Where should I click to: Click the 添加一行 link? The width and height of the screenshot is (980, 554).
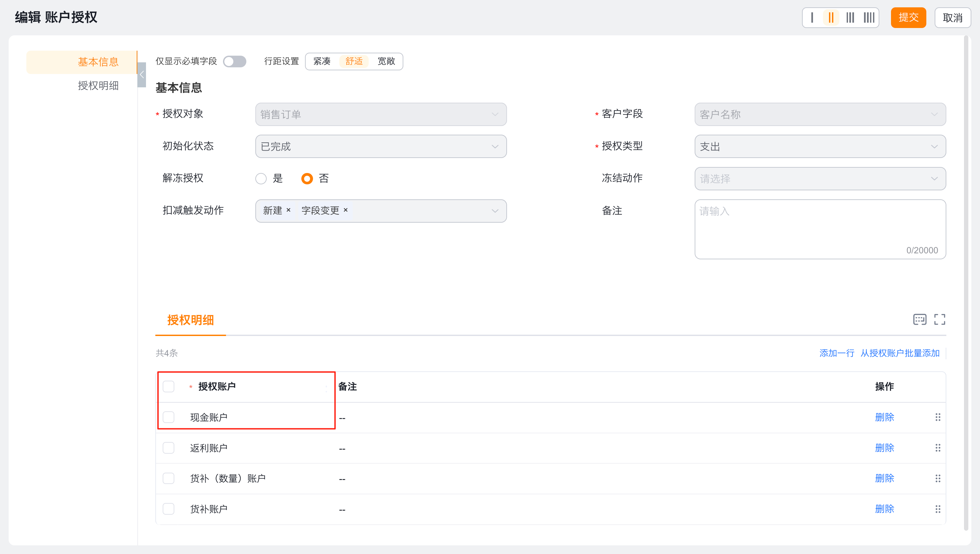[x=837, y=353]
